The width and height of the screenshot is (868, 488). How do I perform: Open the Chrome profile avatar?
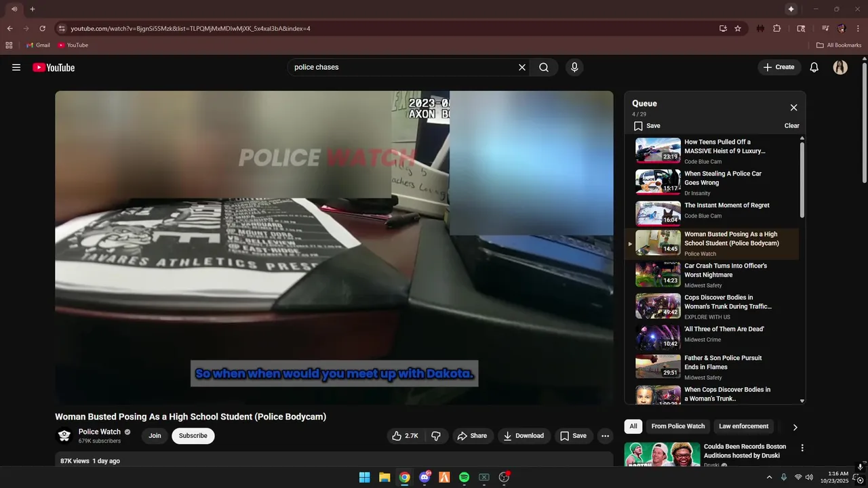click(x=842, y=28)
